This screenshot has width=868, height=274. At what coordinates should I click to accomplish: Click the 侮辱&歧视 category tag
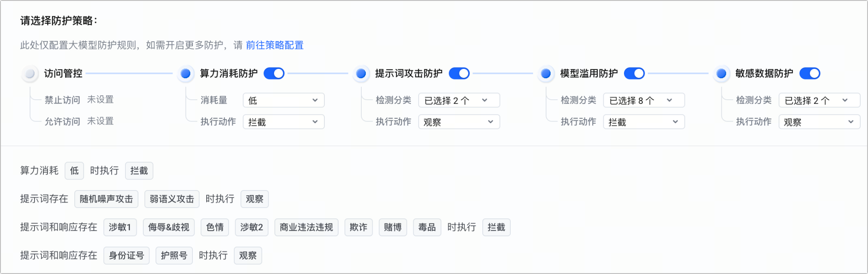(169, 227)
